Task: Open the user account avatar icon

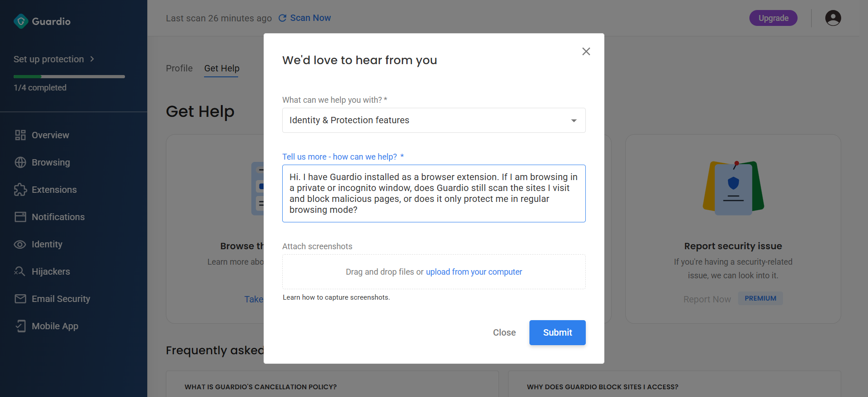Action: pyautogui.click(x=833, y=18)
